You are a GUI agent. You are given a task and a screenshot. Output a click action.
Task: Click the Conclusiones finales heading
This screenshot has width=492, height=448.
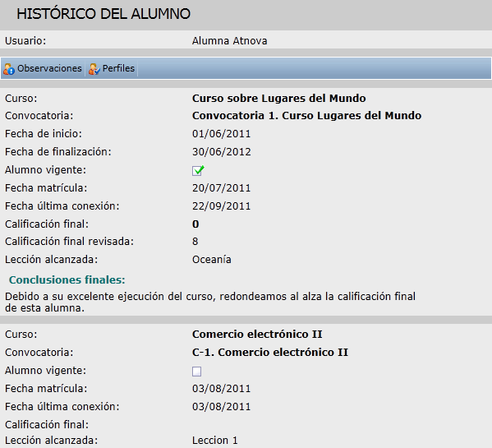tap(67, 279)
